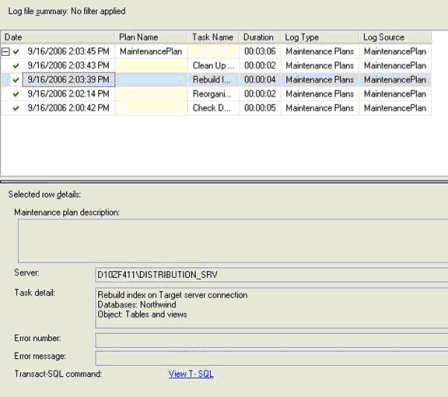
Task: Click success checkmark on 2:03:39 PM row
Action: [16, 80]
